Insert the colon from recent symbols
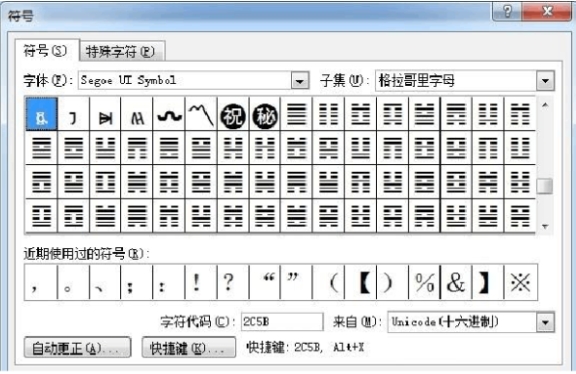The height and width of the screenshot is (374, 576). [x=169, y=282]
